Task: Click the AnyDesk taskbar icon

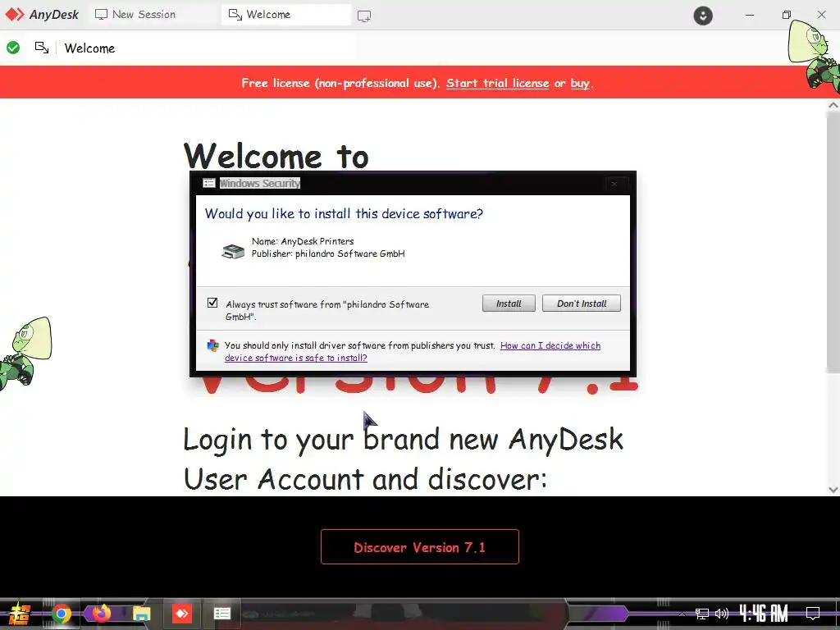Action: coord(182,614)
